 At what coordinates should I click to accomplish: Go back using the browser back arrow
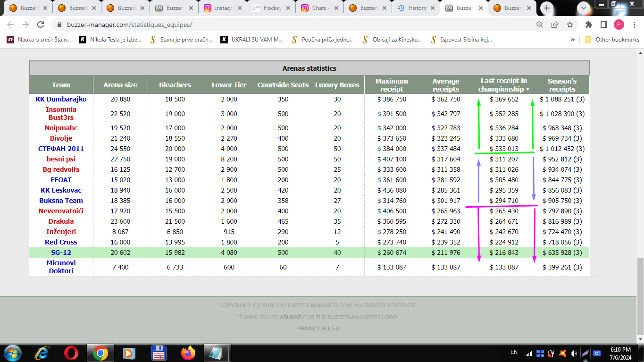[x=10, y=25]
